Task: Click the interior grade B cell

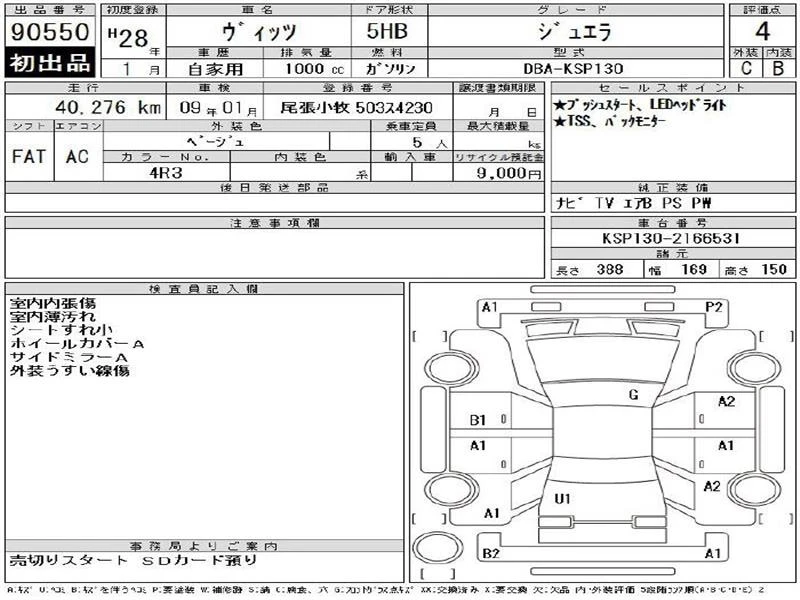Action: point(779,68)
